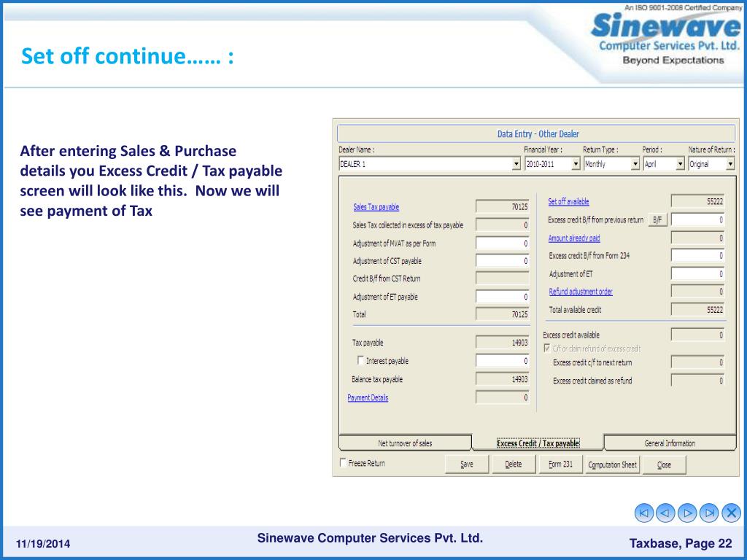Image resolution: width=747 pixels, height=560 pixels.
Task: Click the Credit B/f from CST Return field
Action: tap(503, 279)
